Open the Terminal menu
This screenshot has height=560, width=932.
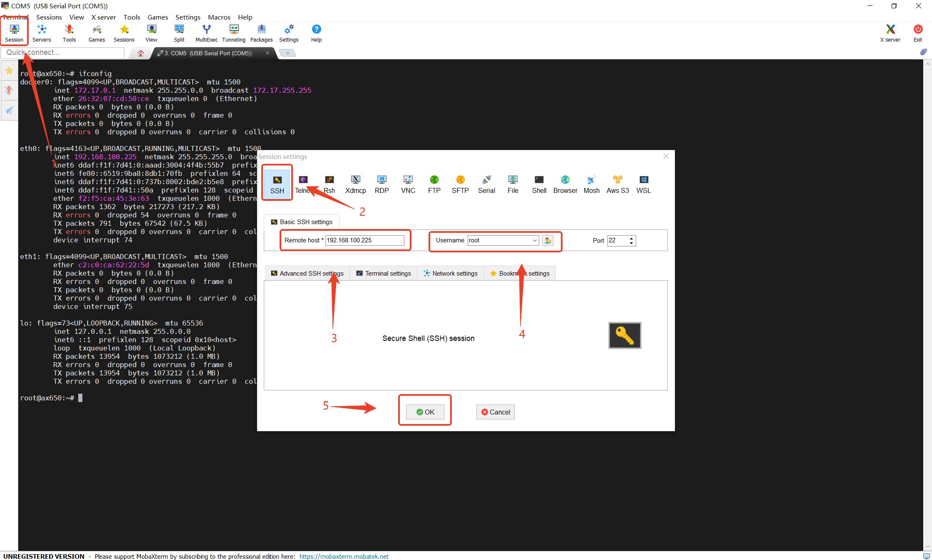15,17
